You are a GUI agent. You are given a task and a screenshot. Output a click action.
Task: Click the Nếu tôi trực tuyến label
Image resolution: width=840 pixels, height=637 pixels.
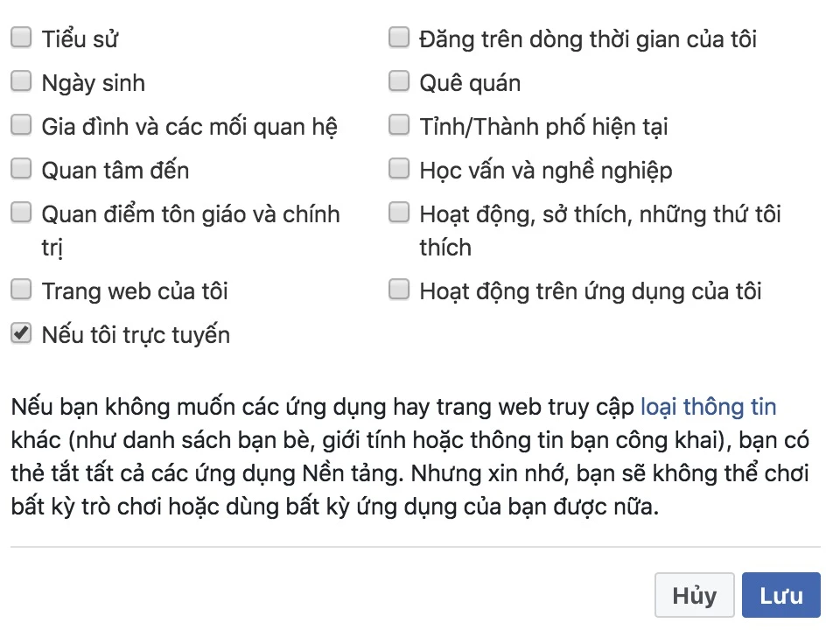(x=136, y=335)
